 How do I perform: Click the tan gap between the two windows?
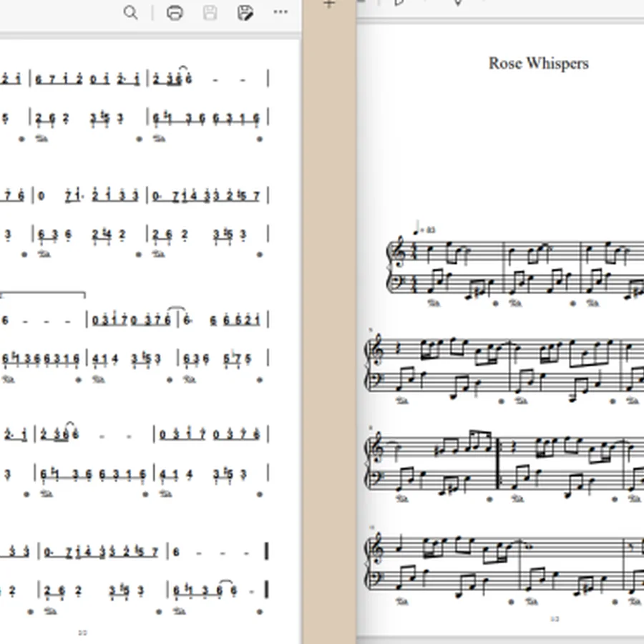coord(329,328)
